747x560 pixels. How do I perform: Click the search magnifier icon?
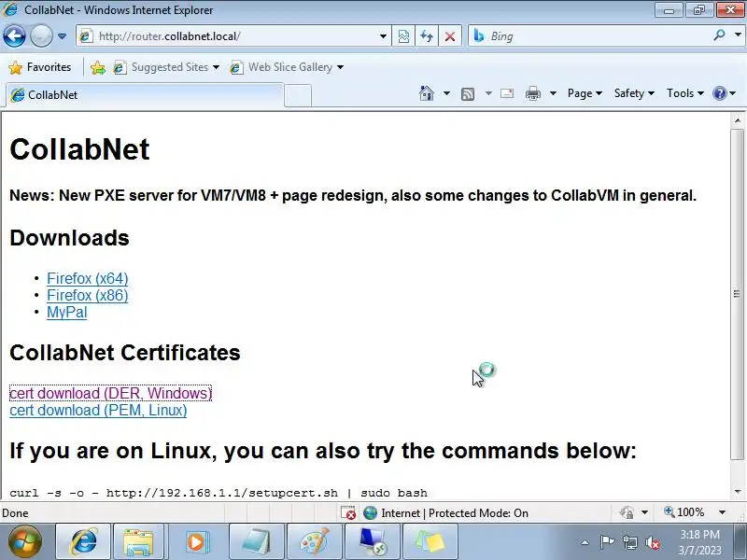click(x=719, y=35)
